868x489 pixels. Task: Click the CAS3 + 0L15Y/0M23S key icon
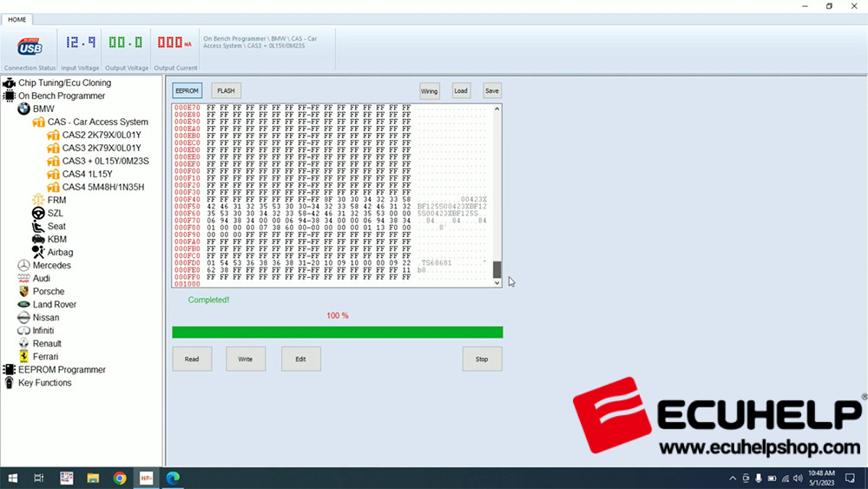tap(53, 162)
